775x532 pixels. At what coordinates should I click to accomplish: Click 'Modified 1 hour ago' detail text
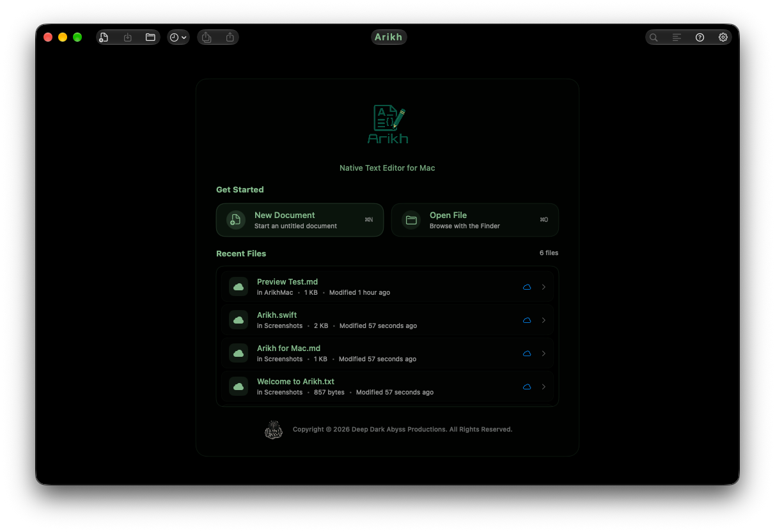click(359, 292)
